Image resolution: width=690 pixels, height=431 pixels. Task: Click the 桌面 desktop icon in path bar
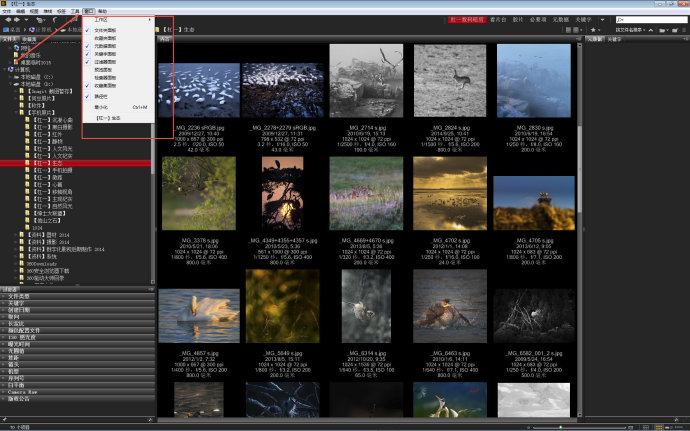click(x=6, y=29)
